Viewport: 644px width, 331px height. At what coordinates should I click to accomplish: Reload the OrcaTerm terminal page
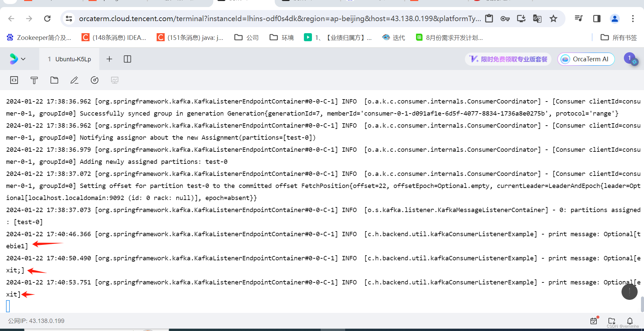tap(47, 18)
